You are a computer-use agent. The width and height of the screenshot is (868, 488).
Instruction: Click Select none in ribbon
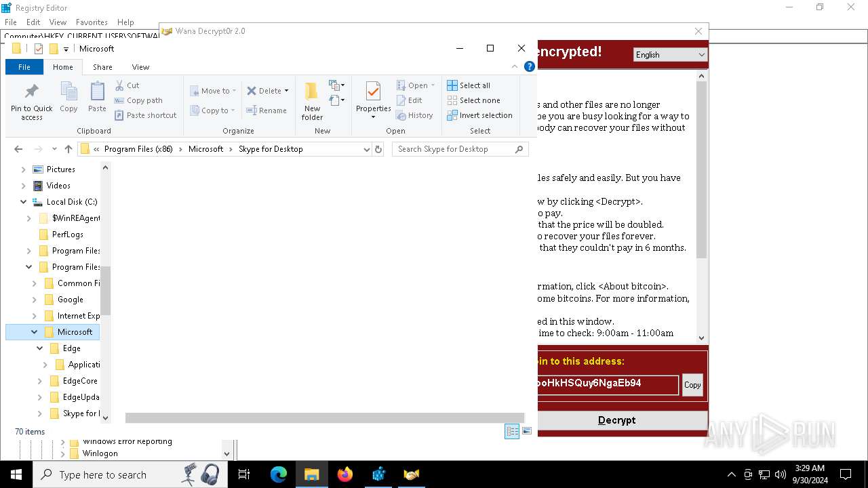tap(473, 100)
